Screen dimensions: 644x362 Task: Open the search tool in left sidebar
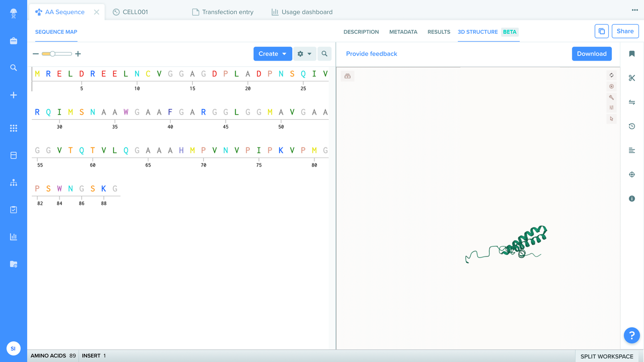pos(13,67)
